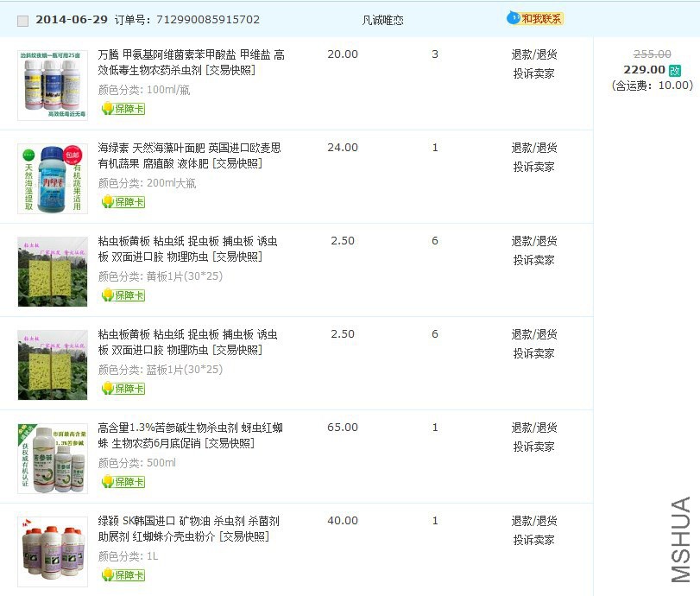Click 保障卡 badge under 绿颖 1L item

tap(123, 575)
